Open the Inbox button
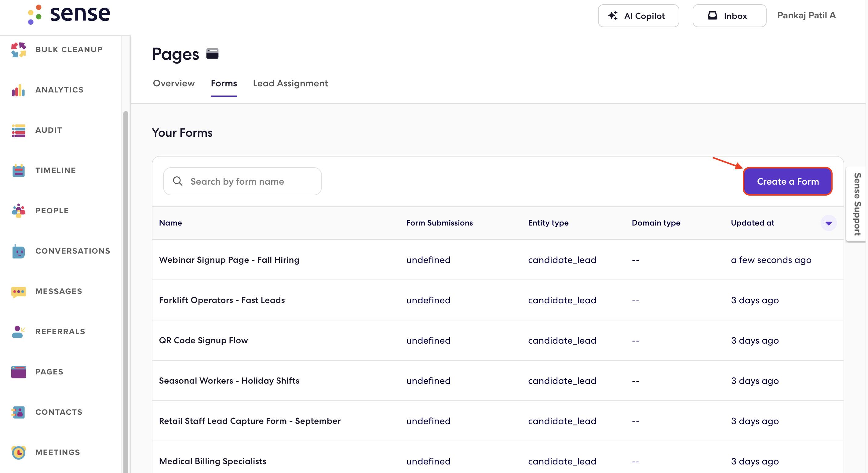The image size is (868, 473). [x=730, y=16]
